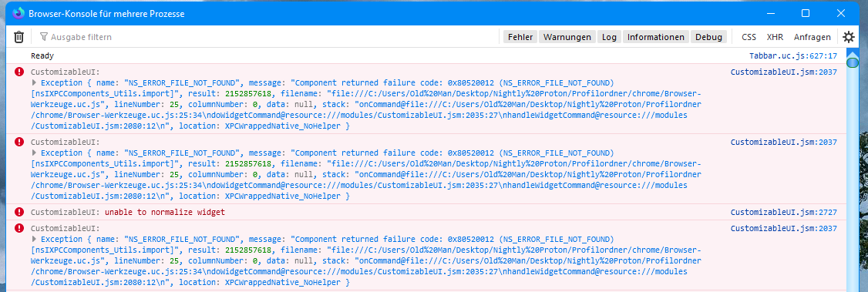Click second red error icon
This screenshot has height=292, width=868.
tap(19, 142)
